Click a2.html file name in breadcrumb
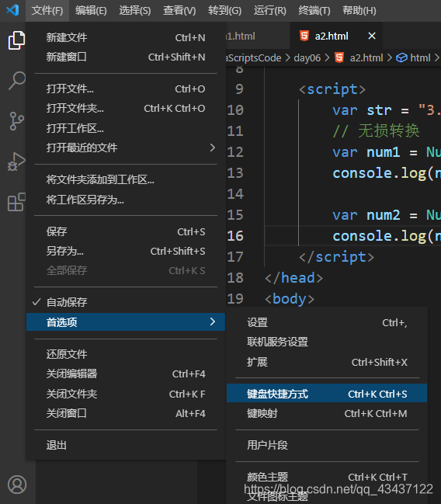The height and width of the screenshot is (504, 441). pyautogui.click(x=366, y=58)
